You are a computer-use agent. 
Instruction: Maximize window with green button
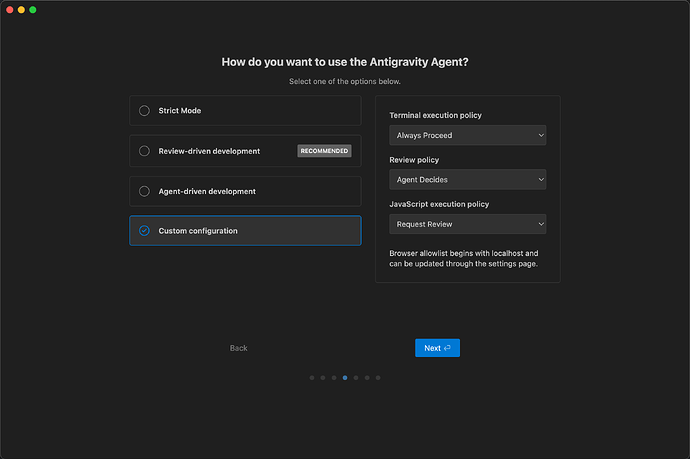(33, 10)
